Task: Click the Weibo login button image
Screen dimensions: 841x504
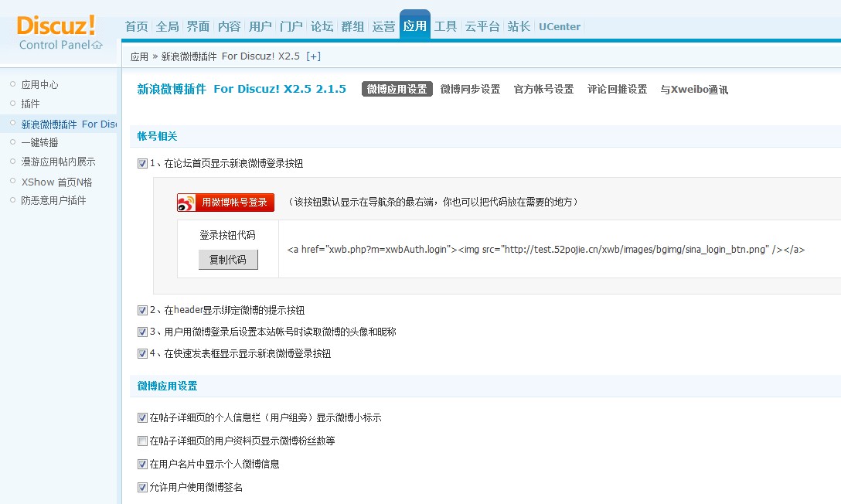Action: 226,202
